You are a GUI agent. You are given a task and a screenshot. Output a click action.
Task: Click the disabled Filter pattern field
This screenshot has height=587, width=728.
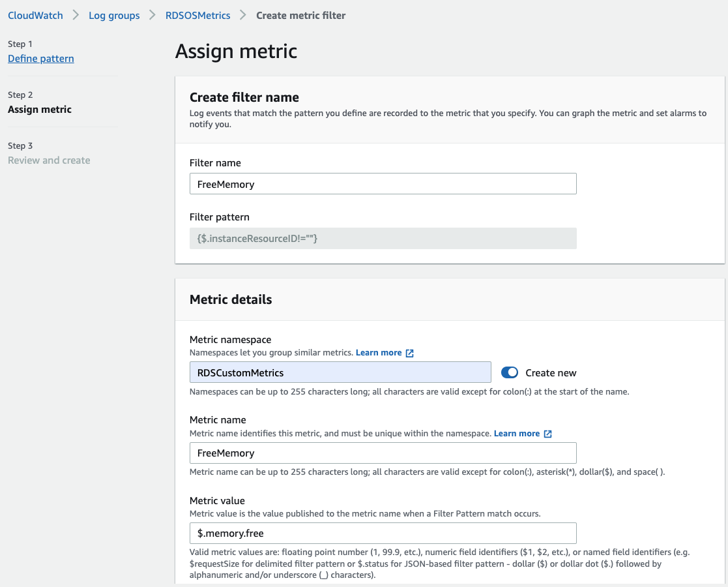pos(383,239)
